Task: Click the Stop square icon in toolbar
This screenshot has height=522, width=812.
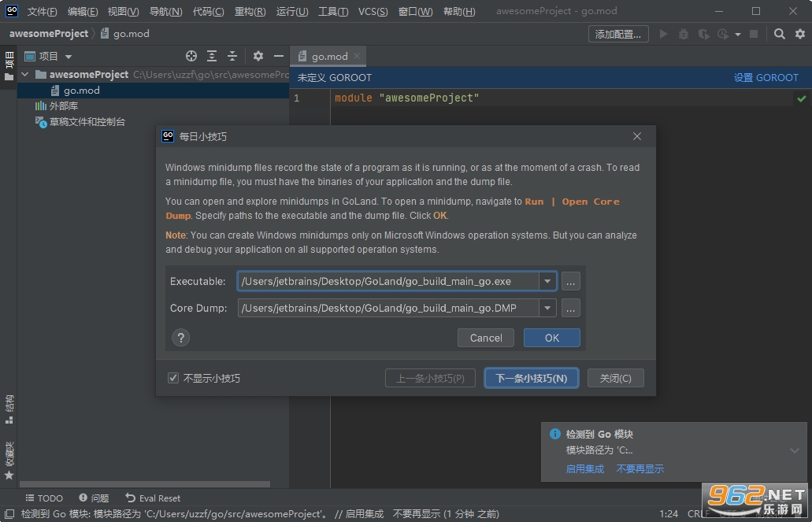Action: tap(754, 34)
